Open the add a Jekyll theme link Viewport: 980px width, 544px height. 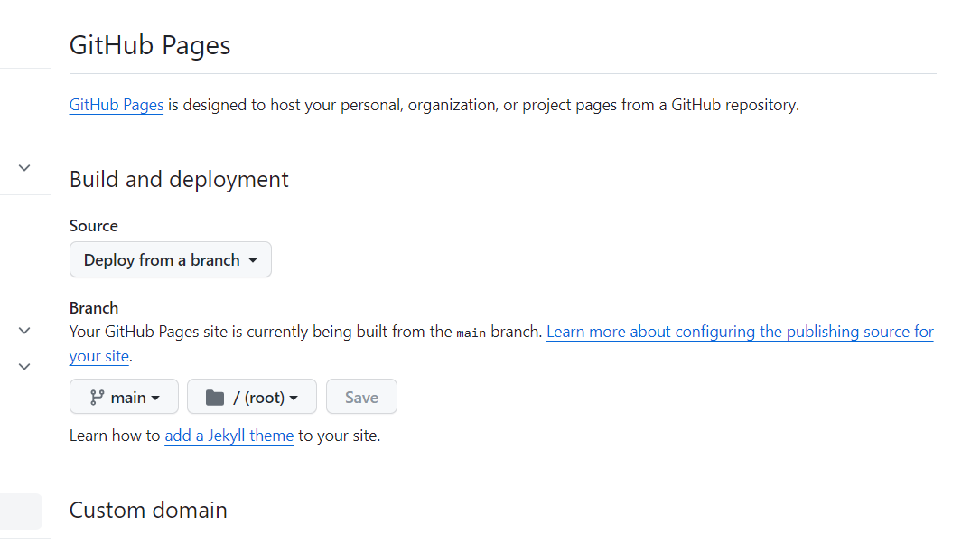(229, 436)
